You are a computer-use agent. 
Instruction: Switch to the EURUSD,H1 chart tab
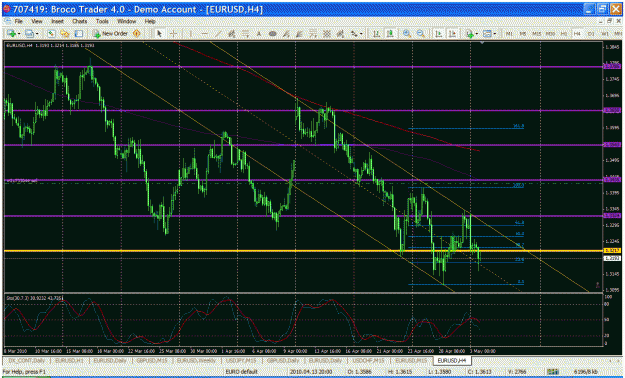pyautogui.click(x=69, y=360)
